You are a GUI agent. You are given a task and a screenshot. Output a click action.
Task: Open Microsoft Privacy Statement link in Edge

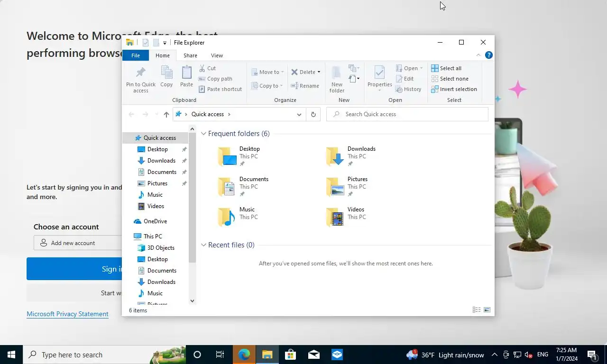click(67, 314)
